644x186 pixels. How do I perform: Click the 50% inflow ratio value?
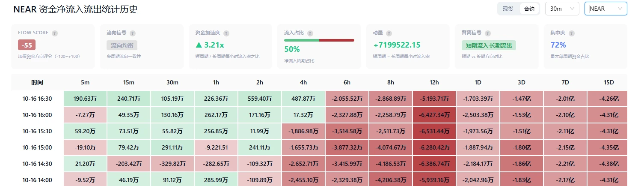point(292,49)
